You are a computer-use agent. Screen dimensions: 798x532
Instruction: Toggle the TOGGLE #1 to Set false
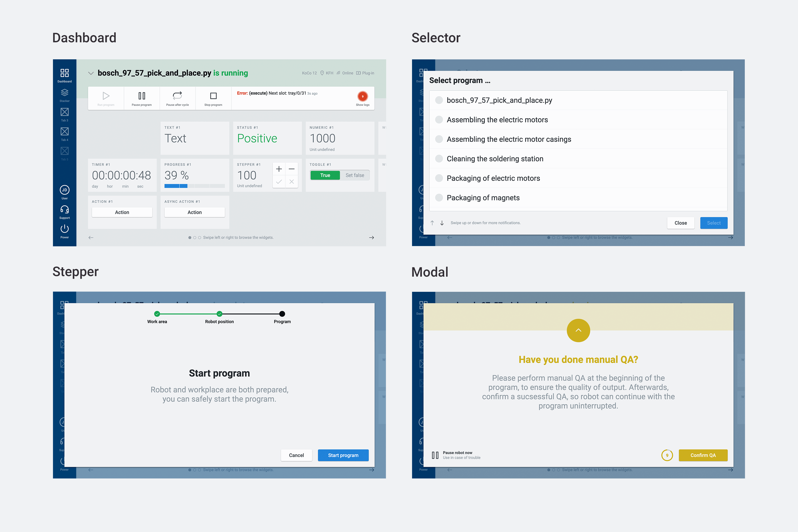pos(355,175)
